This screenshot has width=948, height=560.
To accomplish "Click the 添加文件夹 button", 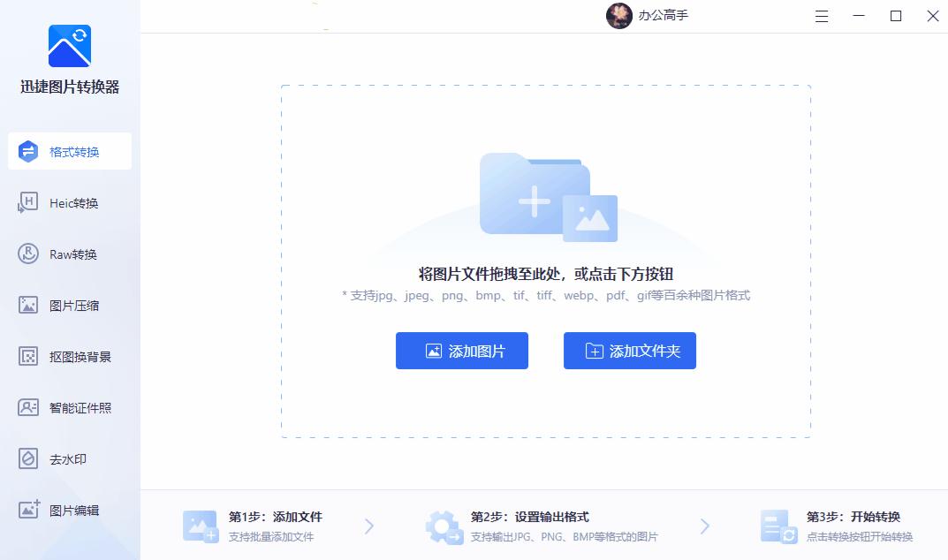I will pos(629,351).
